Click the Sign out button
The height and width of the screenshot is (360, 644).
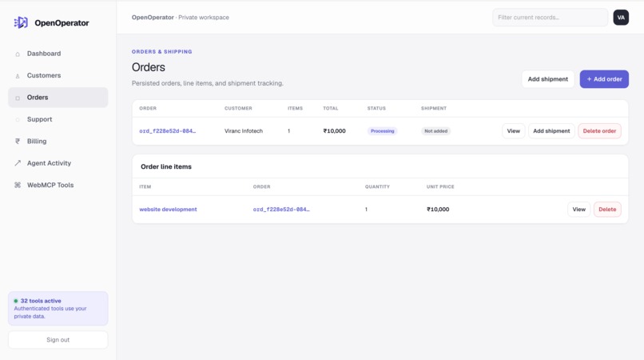tap(58, 340)
